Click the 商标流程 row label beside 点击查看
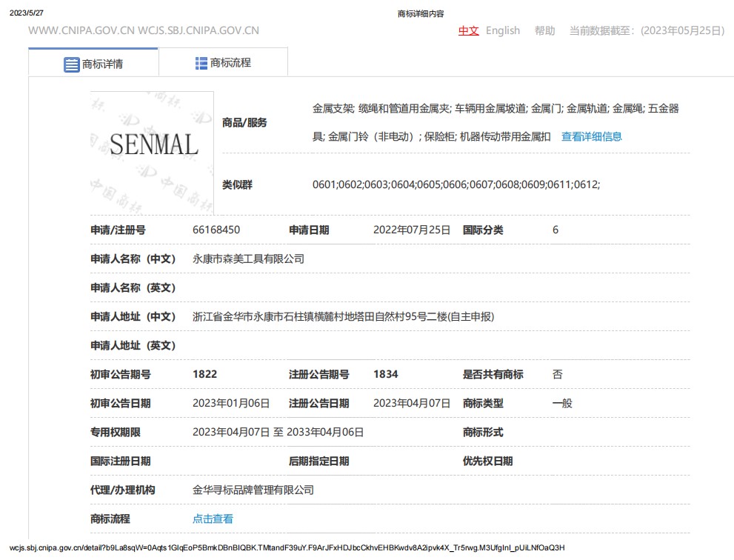The height and width of the screenshot is (560, 734). coord(110,519)
